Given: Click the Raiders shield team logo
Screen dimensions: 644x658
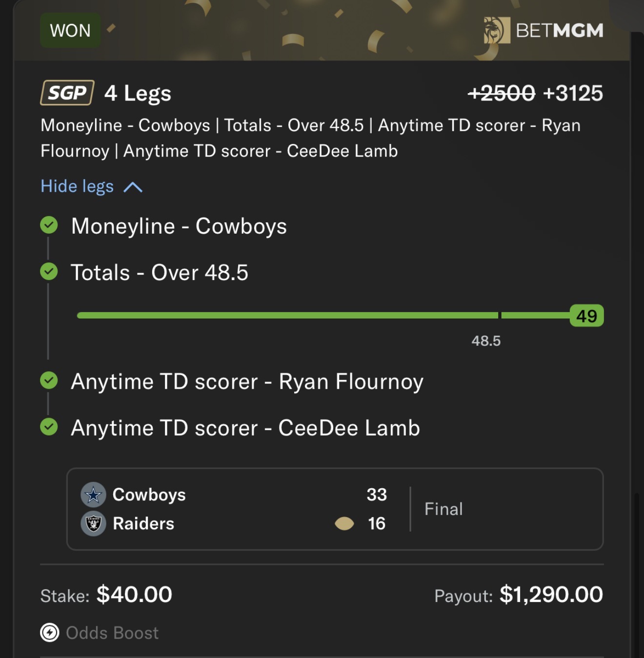Looking at the screenshot, I should pyautogui.click(x=93, y=524).
